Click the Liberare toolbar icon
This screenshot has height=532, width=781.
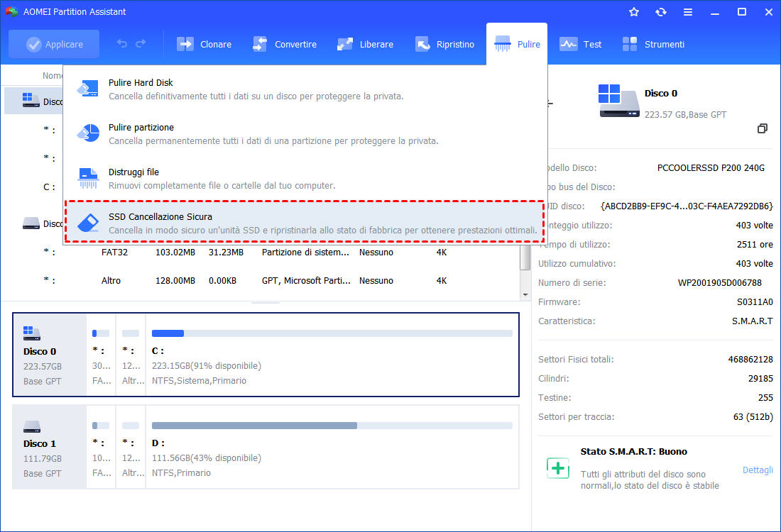[x=344, y=44]
